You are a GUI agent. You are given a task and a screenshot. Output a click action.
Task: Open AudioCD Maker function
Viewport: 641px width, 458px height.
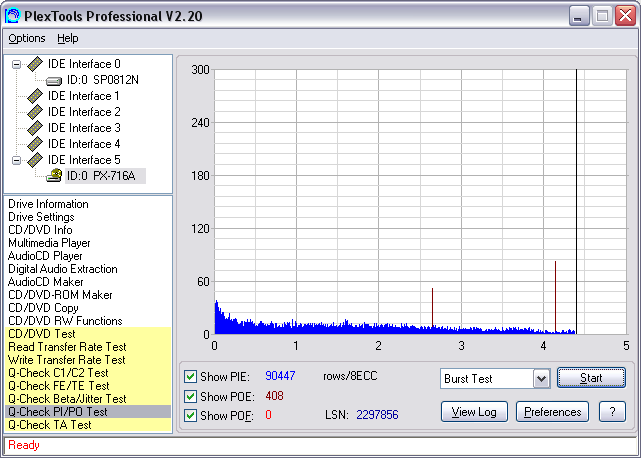tap(46, 282)
